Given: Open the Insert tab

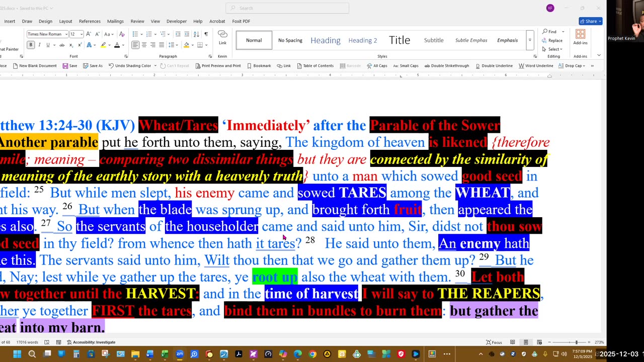Looking at the screenshot, I should (x=10, y=21).
